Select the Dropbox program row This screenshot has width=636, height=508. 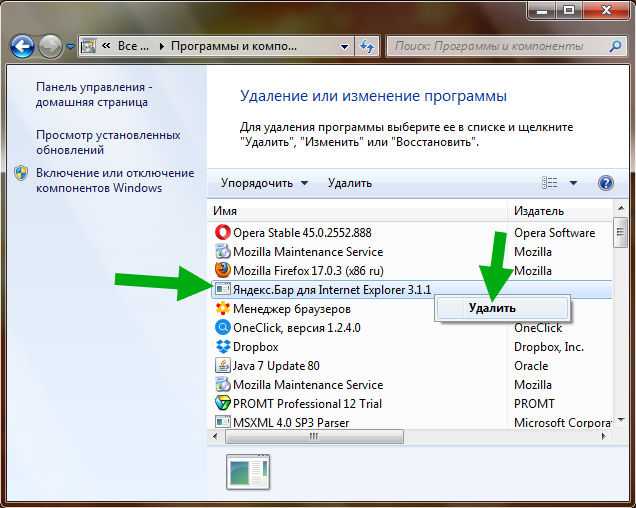pyautogui.click(x=410, y=347)
